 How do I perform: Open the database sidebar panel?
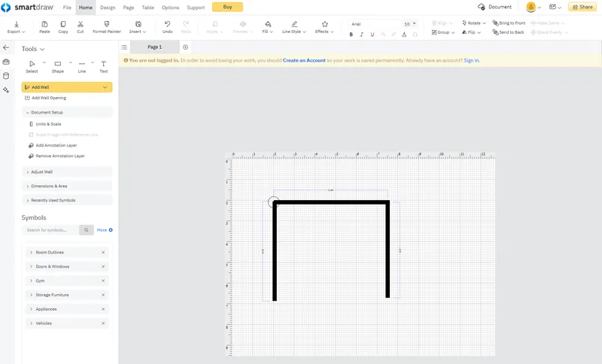(6, 76)
